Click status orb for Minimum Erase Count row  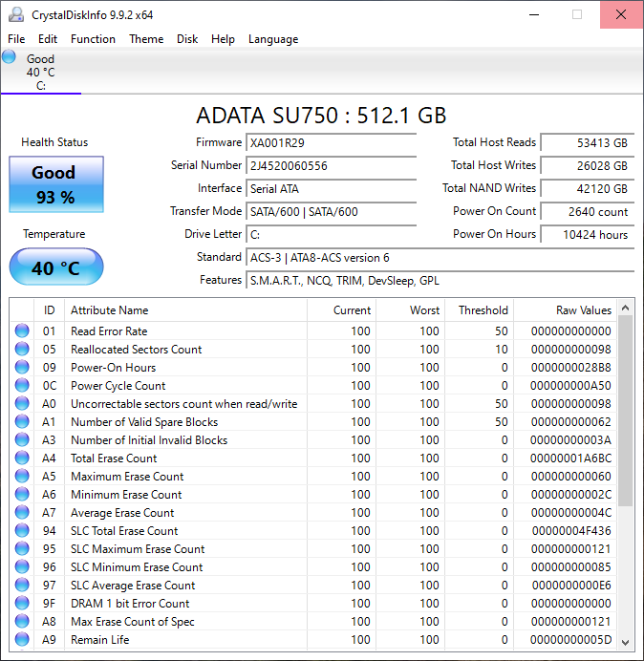pyautogui.click(x=22, y=494)
